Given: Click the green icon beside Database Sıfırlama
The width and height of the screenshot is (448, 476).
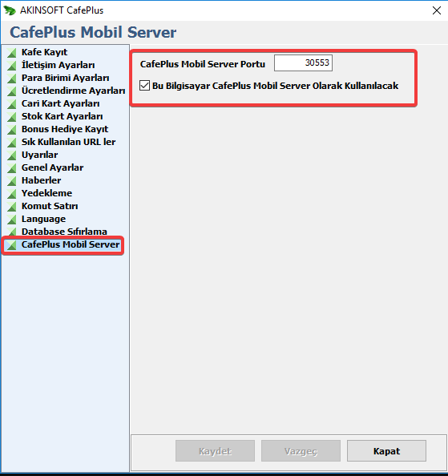Looking at the screenshot, I should click(x=12, y=232).
